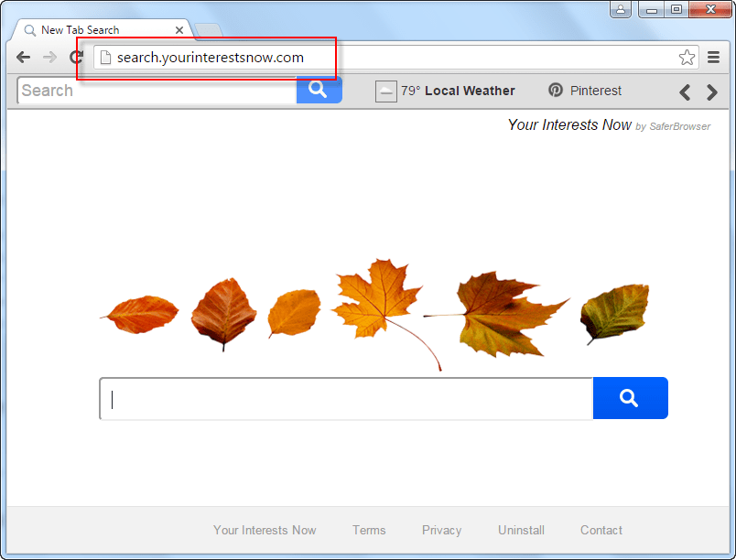The width and height of the screenshot is (736, 560).
Task: Open the Chrome user profile icon
Action: (620, 9)
